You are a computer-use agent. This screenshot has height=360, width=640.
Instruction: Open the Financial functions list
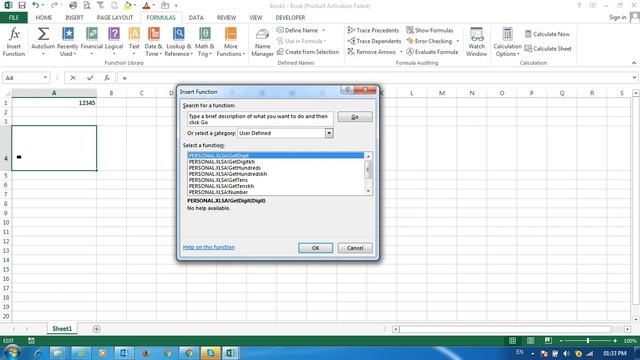pyautogui.click(x=91, y=42)
